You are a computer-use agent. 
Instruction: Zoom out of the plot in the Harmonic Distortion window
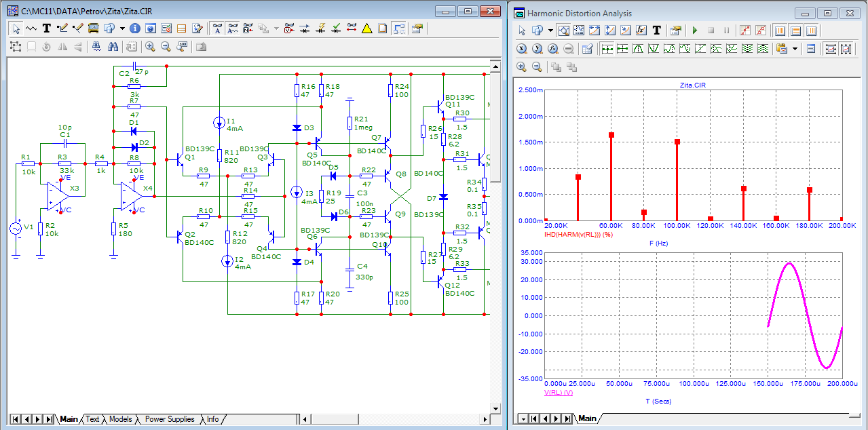tap(537, 66)
